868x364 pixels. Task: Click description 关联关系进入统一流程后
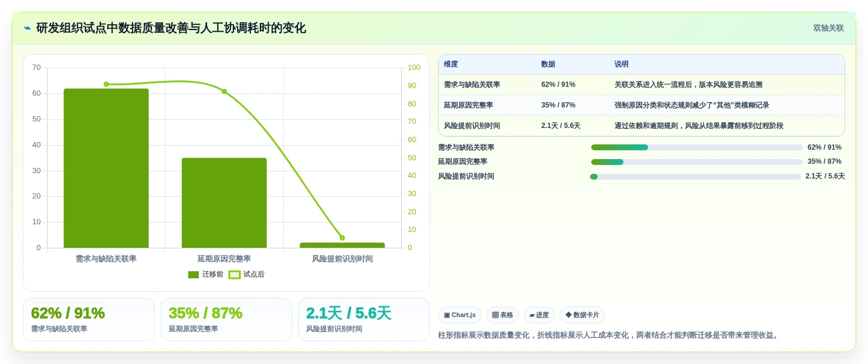point(689,85)
